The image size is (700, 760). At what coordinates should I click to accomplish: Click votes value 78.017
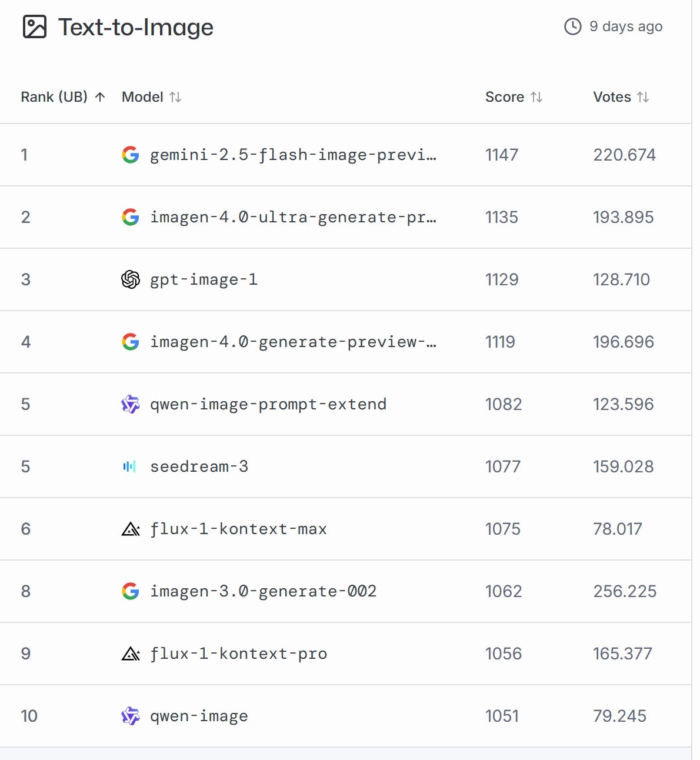tap(618, 529)
